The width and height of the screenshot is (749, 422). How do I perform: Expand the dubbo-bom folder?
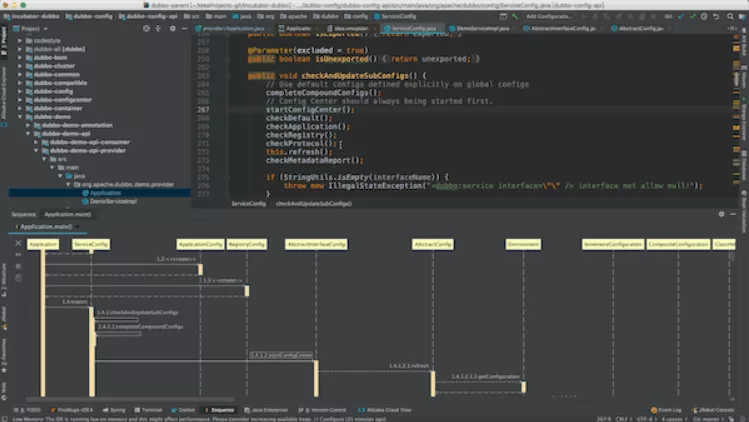point(20,57)
